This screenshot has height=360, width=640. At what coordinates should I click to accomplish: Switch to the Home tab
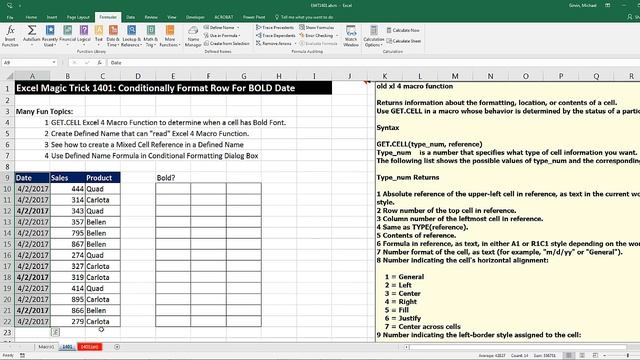[31, 17]
